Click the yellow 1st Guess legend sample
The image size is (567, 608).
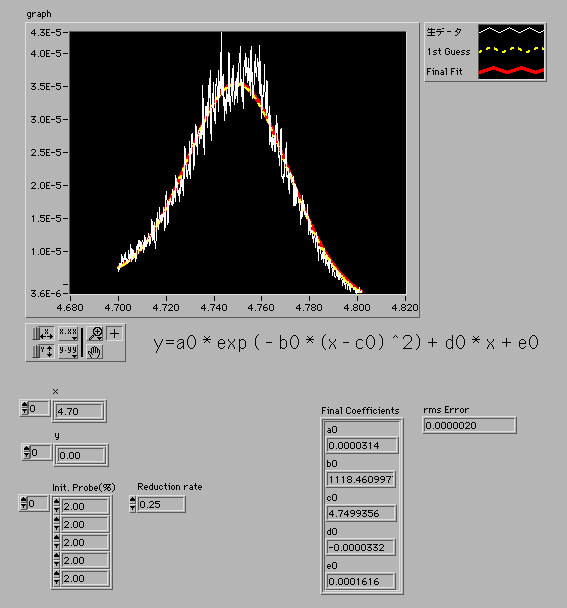point(511,50)
